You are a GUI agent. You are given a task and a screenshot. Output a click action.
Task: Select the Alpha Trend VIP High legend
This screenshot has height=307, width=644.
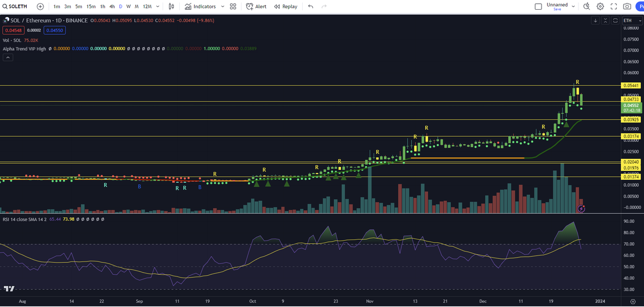24,48
